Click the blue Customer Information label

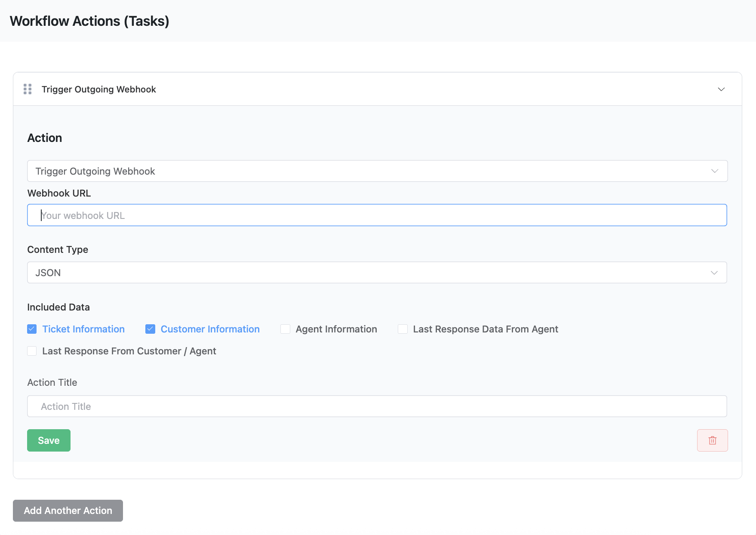pyautogui.click(x=210, y=329)
